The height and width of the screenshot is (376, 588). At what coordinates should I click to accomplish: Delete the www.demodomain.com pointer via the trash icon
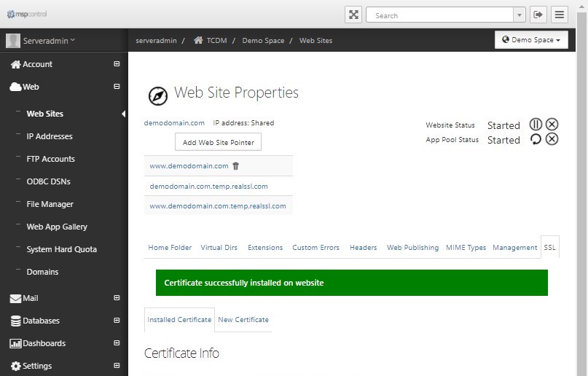pos(235,165)
